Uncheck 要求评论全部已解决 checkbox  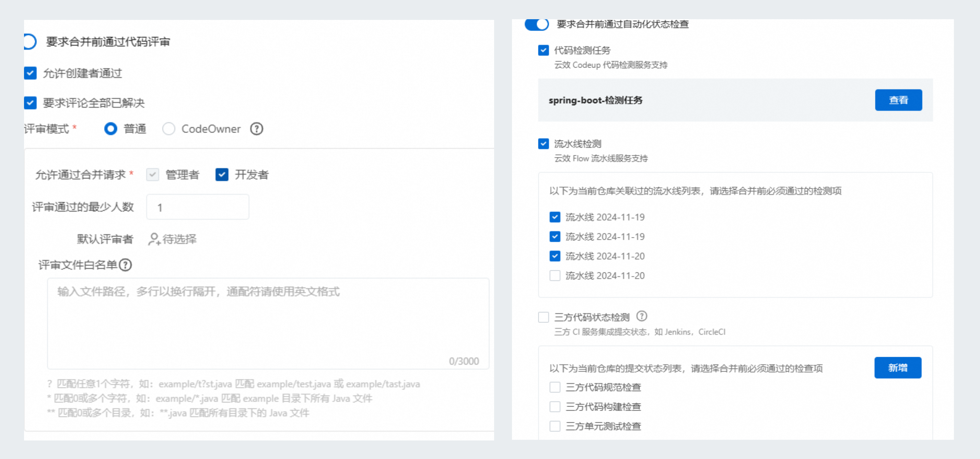tap(31, 103)
